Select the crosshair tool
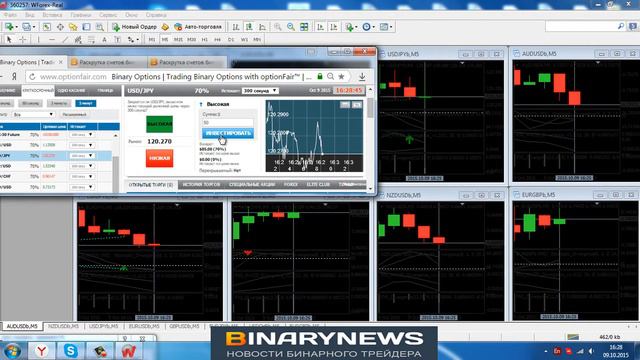This screenshot has height=360, width=640. point(23,40)
